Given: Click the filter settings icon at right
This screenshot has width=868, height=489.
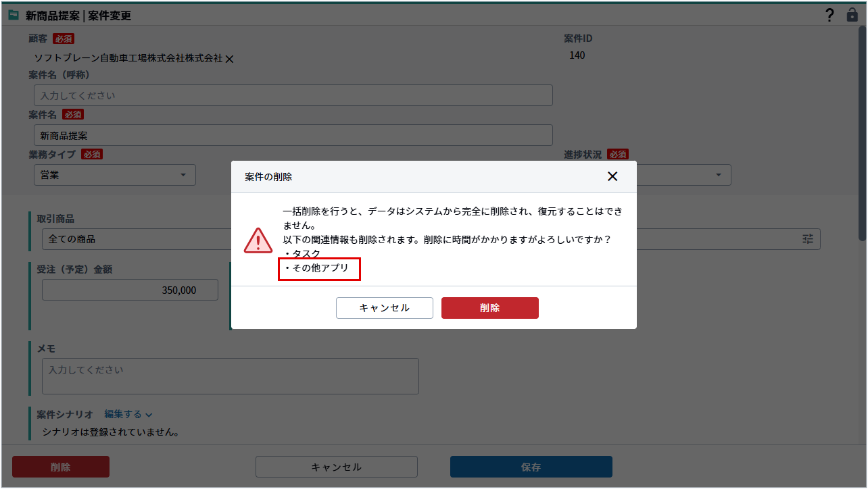Looking at the screenshot, I should 808,239.
